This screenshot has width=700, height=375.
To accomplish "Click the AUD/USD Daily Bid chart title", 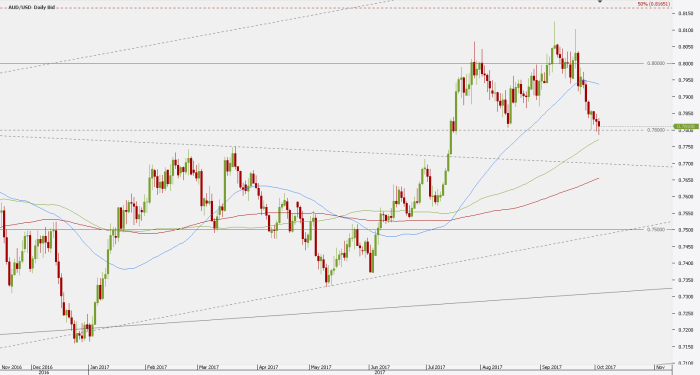I will 32,8.
